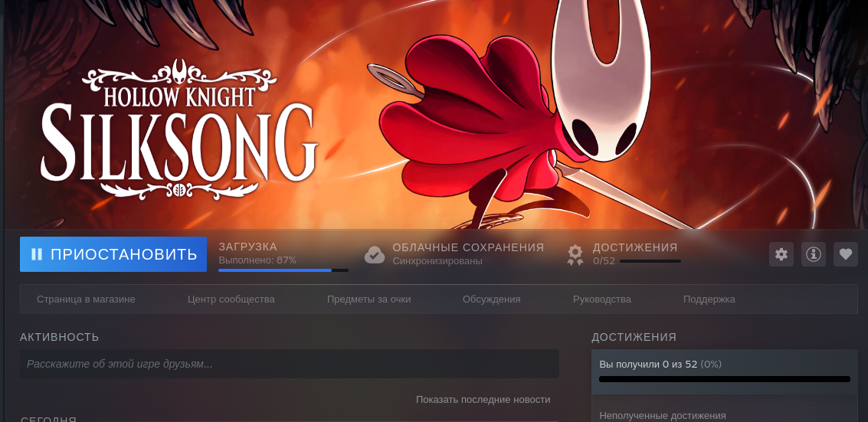The image size is (868, 422).
Task: Open the Поддержка tab
Action: (709, 299)
